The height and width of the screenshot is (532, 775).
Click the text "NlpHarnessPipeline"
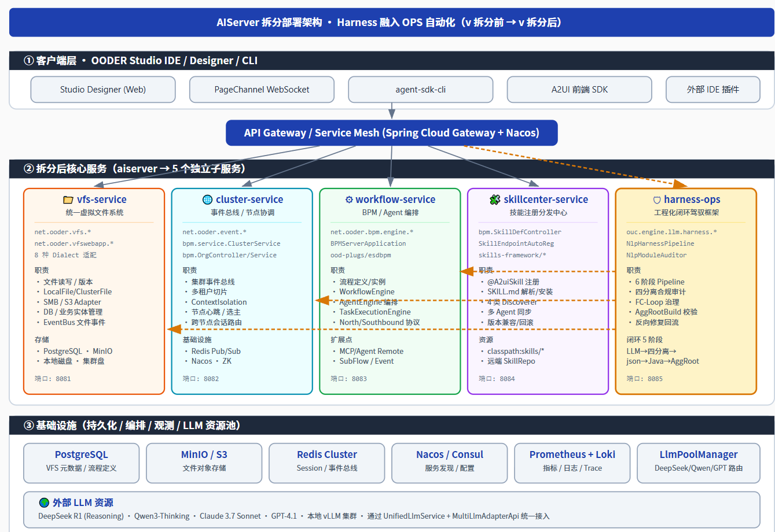660,243
